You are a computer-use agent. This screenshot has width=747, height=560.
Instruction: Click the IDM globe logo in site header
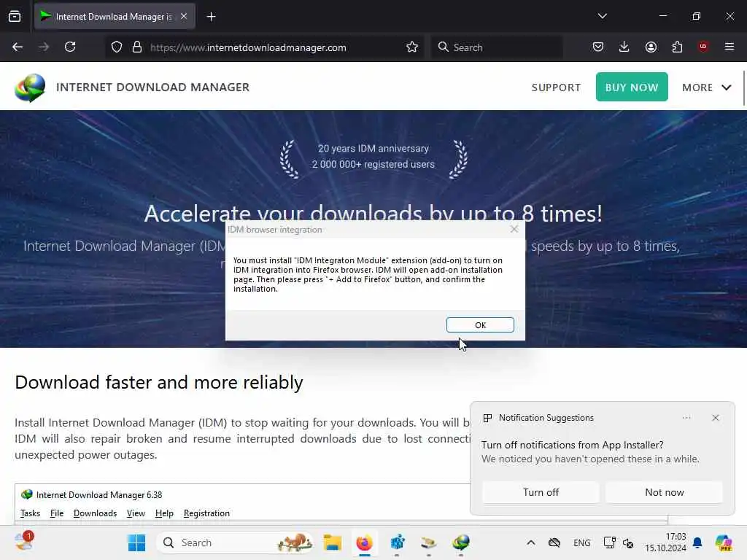tap(30, 87)
